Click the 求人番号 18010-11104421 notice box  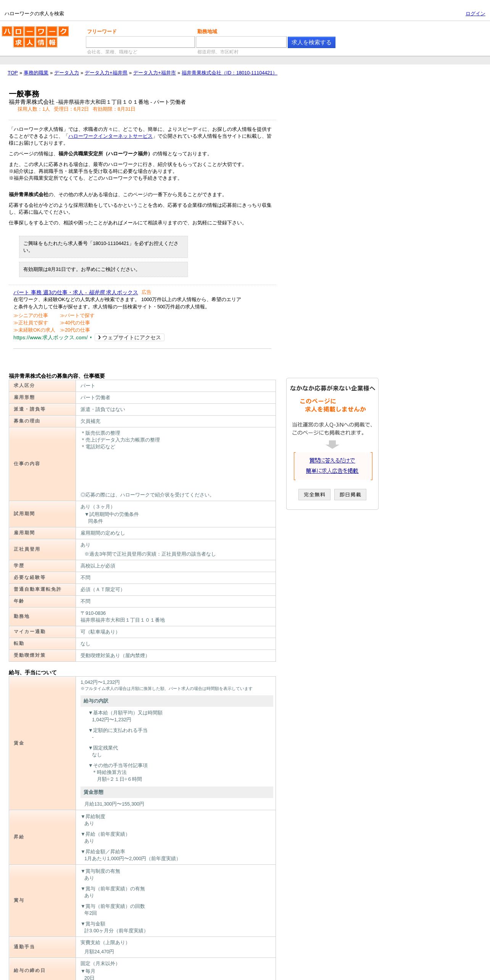103,247
